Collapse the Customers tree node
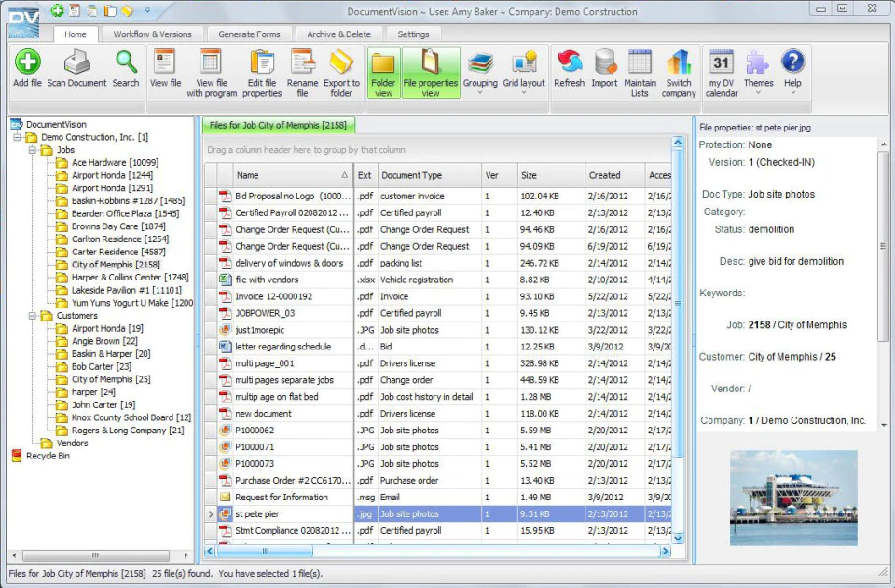This screenshot has height=588, width=895. point(33,316)
